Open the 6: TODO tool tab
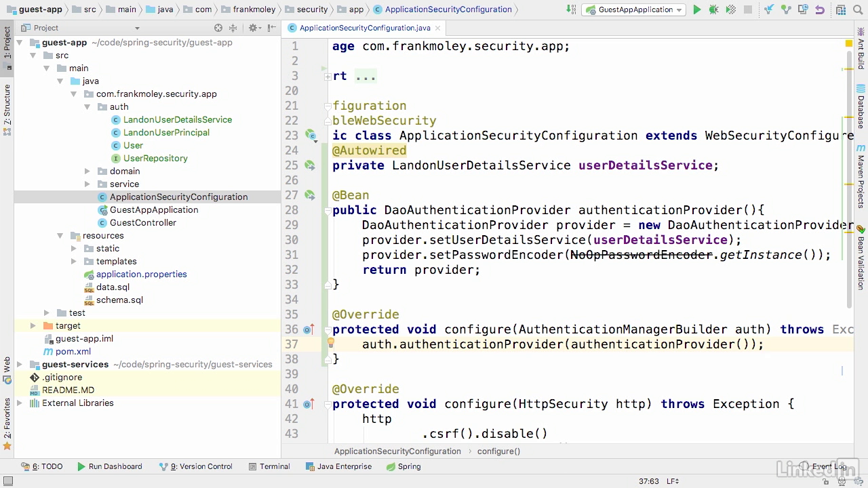The image size is (868, 488). [x=42, y=466]
